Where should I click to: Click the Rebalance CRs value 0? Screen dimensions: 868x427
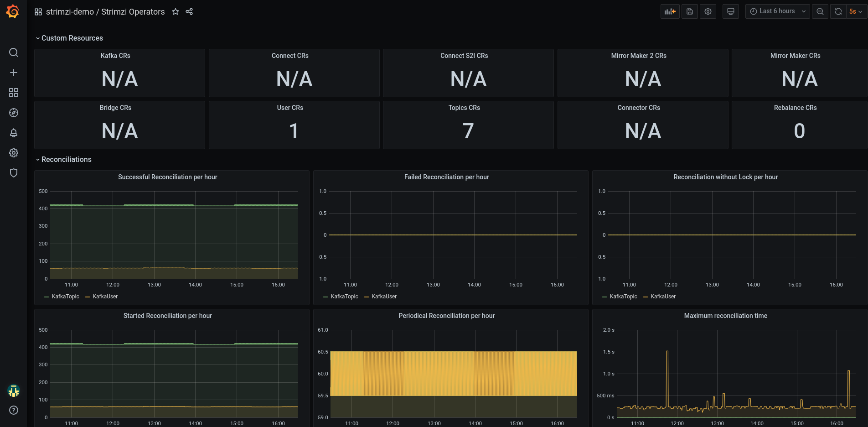799,131
